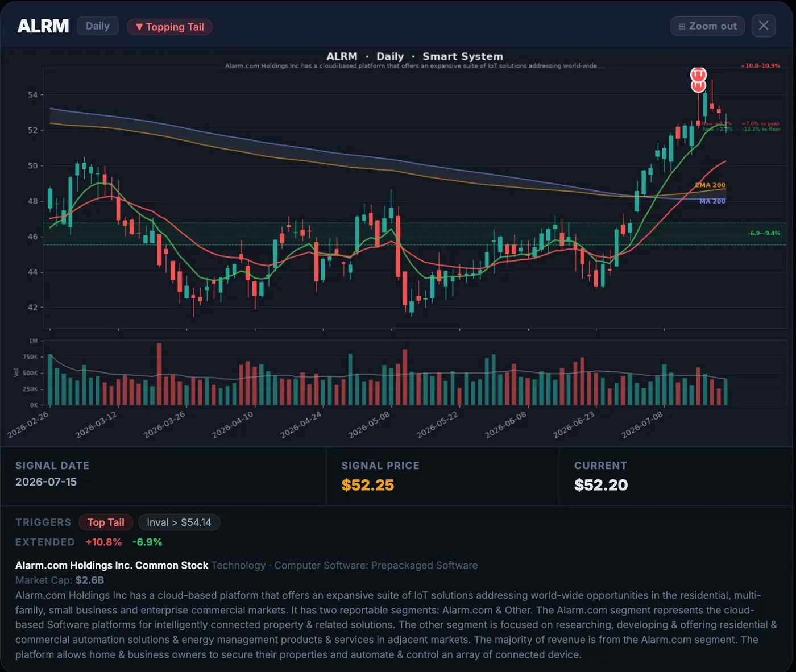This screenshot has height=672, width=796.
Task: Click the +10.8% extended value
Action: pos(103,542)
